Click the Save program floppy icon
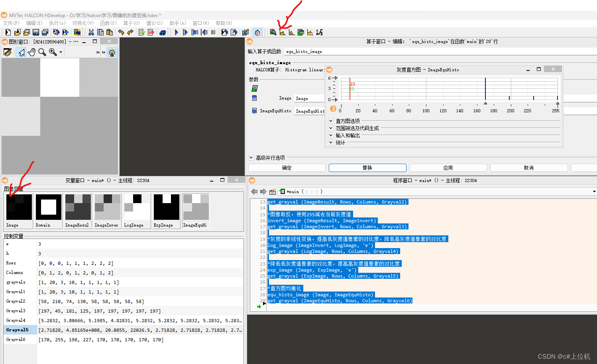Viewport: 597px width, 364px height. coord(35,32)
